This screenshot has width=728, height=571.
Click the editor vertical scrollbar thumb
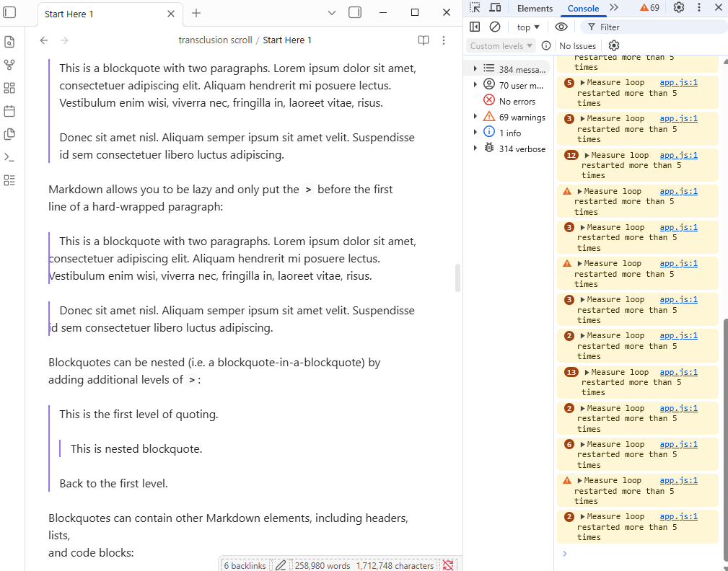coord(457,278)
